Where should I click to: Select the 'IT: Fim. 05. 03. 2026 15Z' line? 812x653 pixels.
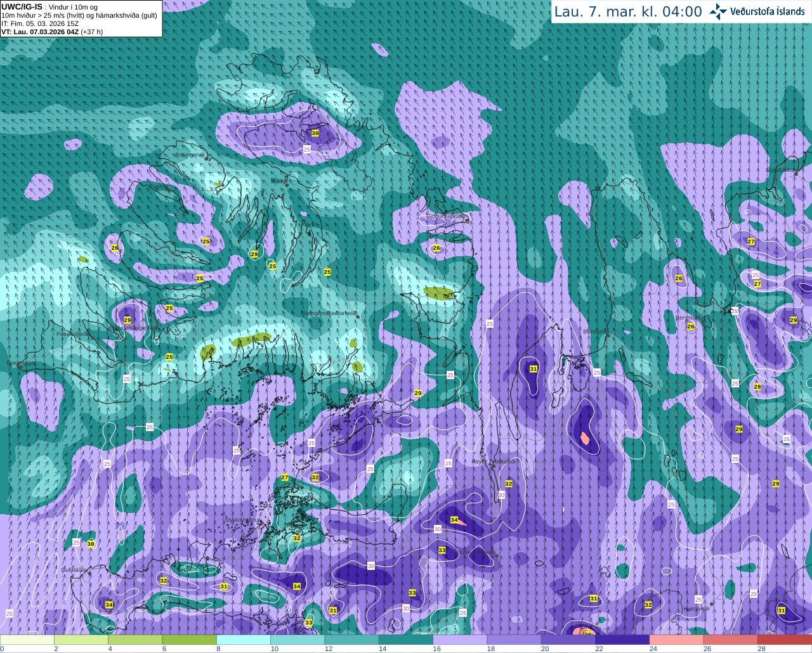tap(40, 23)
